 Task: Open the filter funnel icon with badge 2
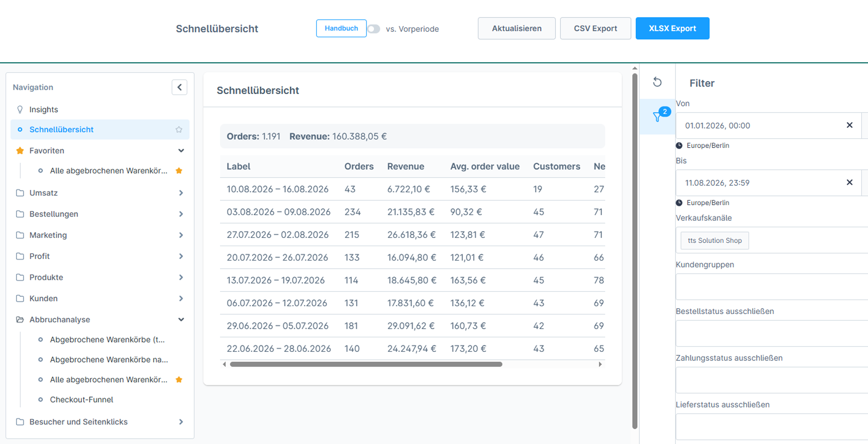[657, 116]
